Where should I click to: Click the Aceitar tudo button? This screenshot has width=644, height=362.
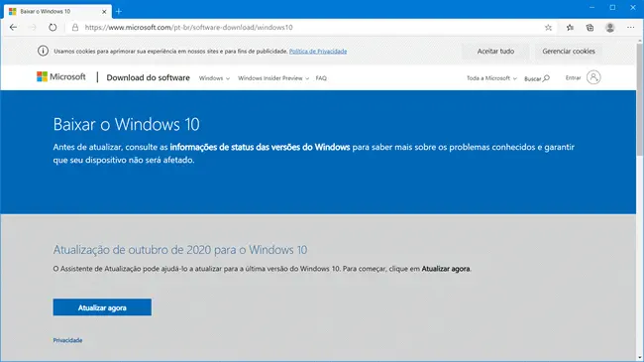point(495,52)
